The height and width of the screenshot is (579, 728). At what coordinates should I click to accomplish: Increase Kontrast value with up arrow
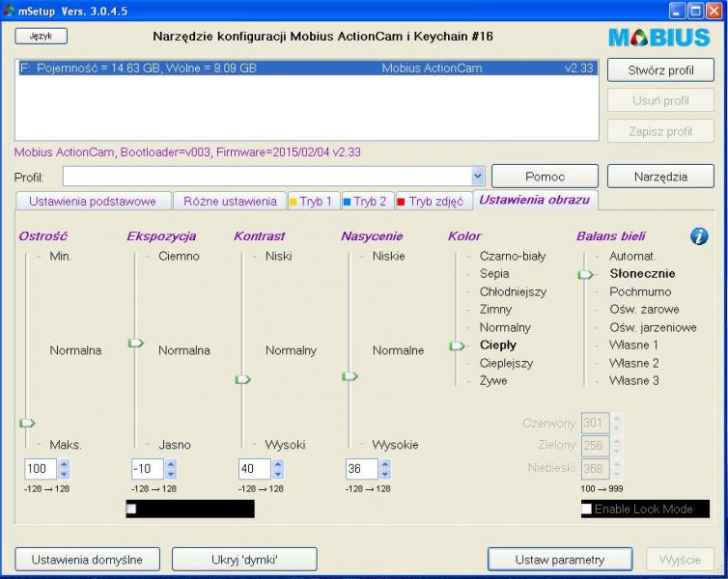(x=278, y=464)
